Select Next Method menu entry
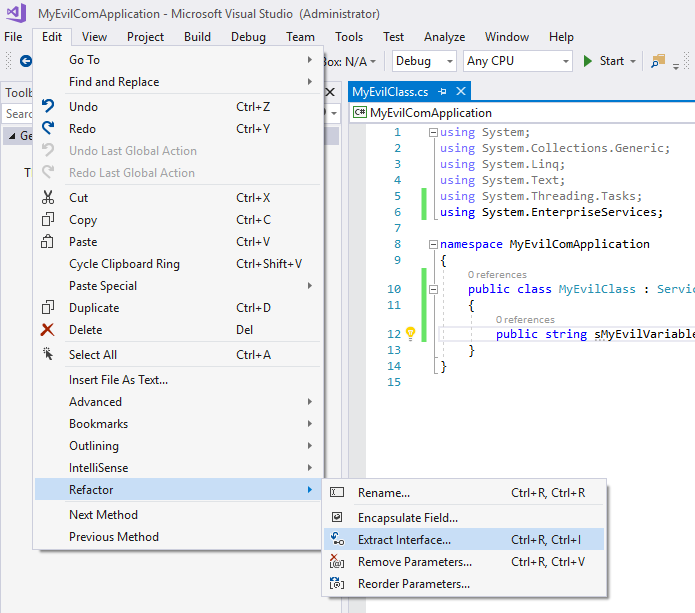Viewport: 695px width, 613px height. point(178,515)
